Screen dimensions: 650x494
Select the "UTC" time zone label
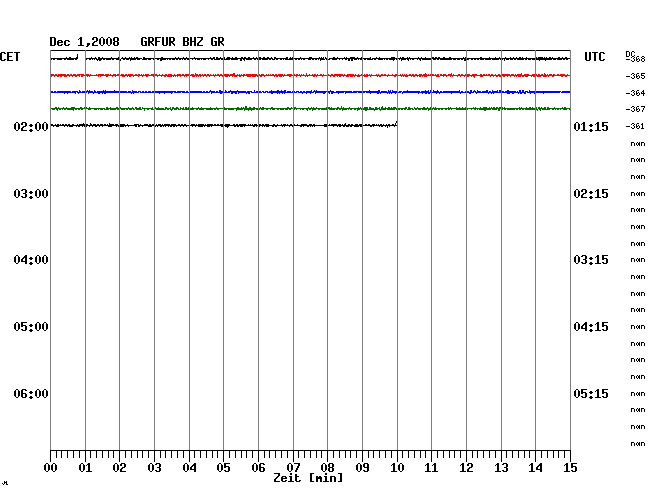[x=594, y=57]
